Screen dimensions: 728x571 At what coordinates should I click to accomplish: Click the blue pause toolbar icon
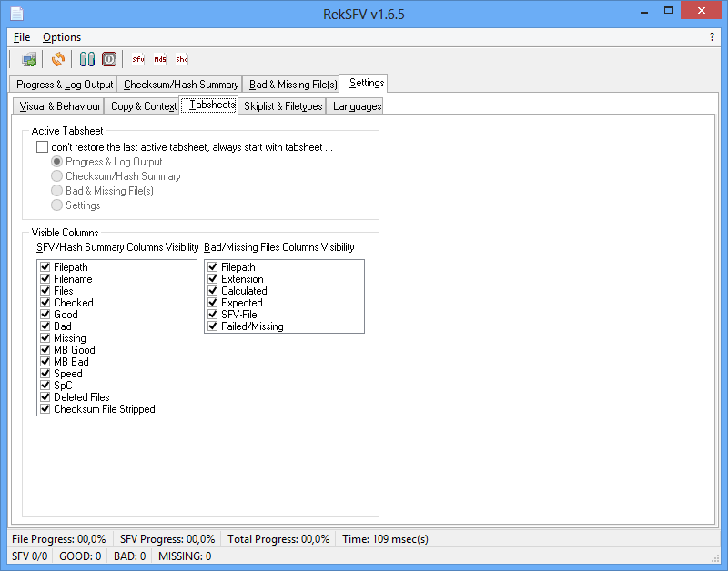point(86,59)
